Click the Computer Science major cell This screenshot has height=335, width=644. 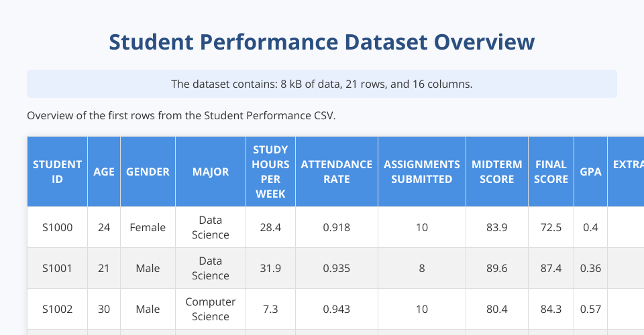(211, 309)
